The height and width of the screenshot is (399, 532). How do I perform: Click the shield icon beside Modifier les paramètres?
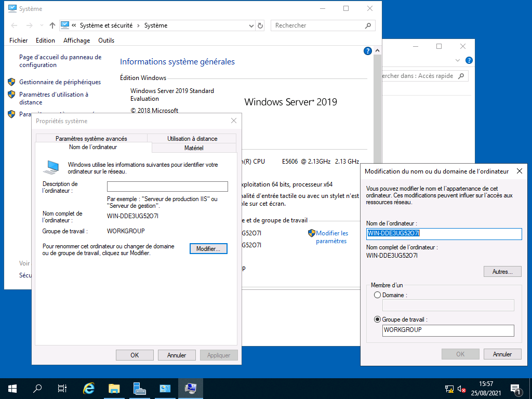click(312, 233)
